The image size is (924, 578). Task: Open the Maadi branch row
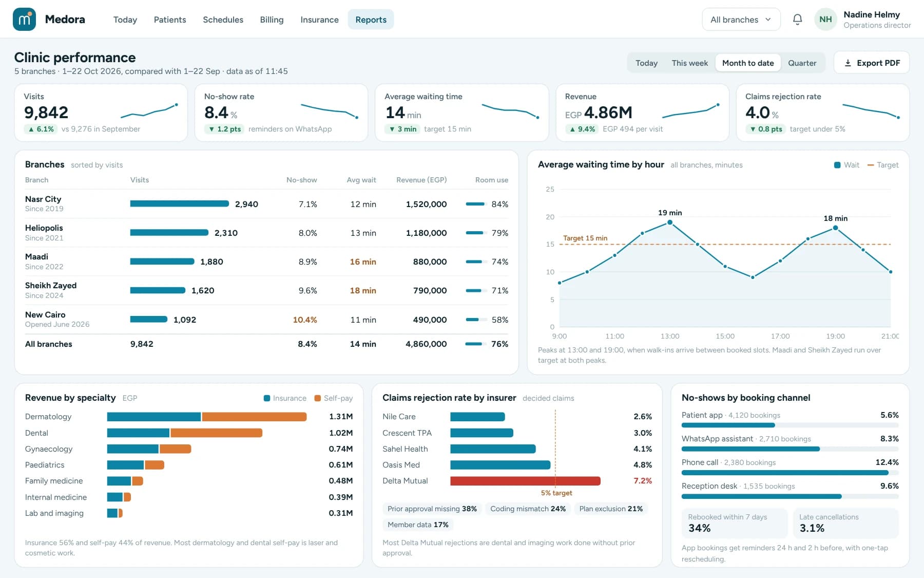pos(266,262)
